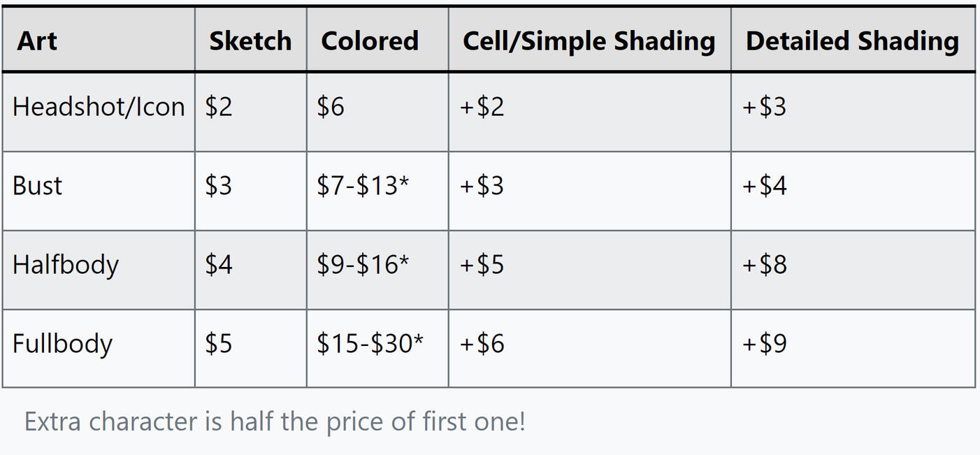980x455 pixels.
Task: Click the extra character half price note
Action: pyautogui.click(x=275, y=421)
